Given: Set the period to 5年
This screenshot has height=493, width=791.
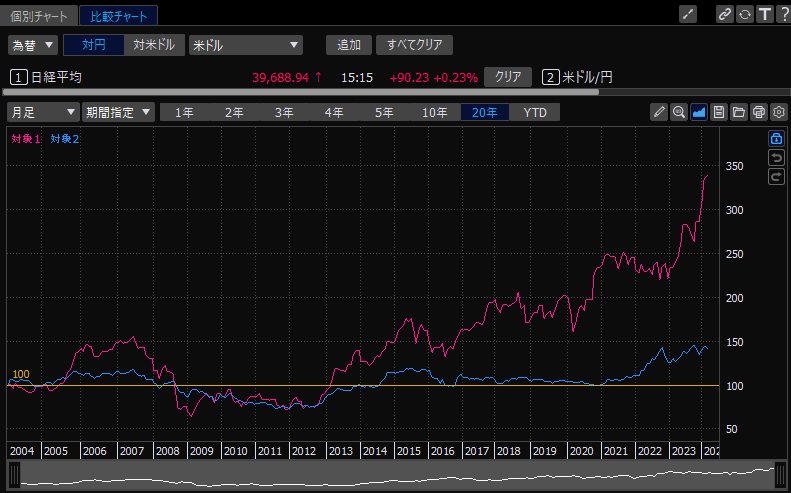Looking at the screenshot, I should point(384,112).
